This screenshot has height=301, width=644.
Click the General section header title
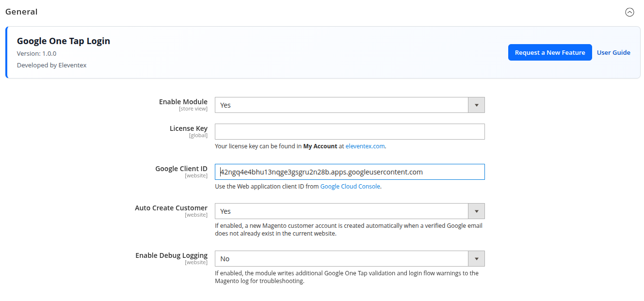21,12
